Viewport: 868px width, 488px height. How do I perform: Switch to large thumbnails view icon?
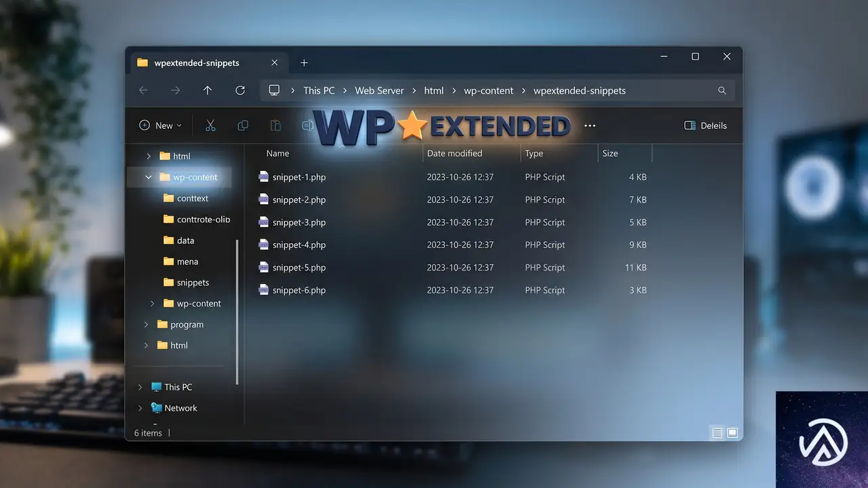pyautogui.click(x=732, y=432)
